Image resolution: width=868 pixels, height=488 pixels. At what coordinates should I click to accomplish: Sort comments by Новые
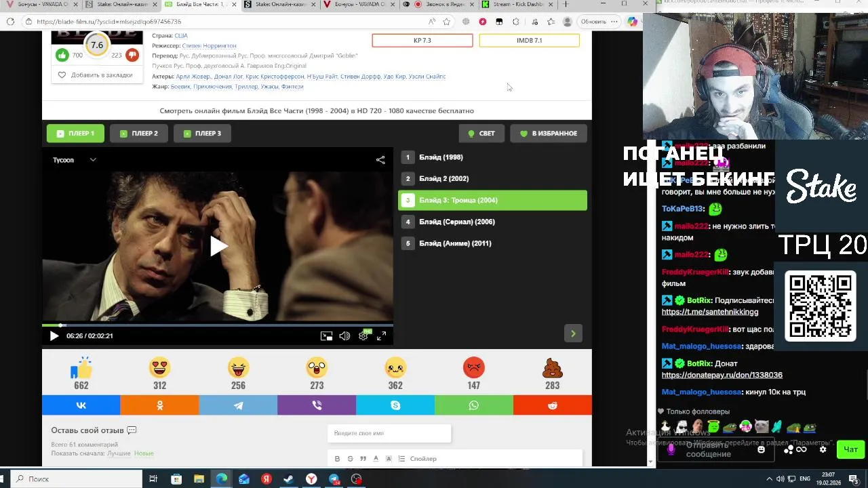pos(144,453)
